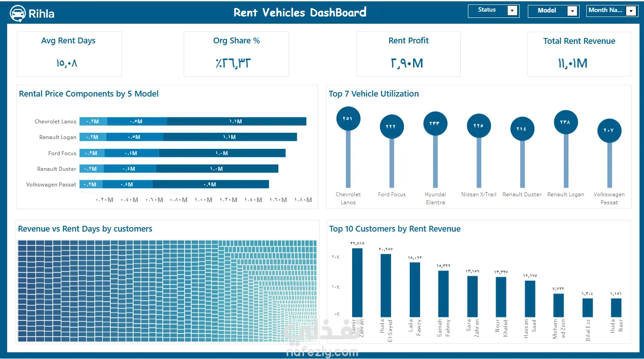Select the Volkswagen Passat utilization bubble
Image resolution: width=644 pixels, height=359 pixels.
tap(610, 131)
